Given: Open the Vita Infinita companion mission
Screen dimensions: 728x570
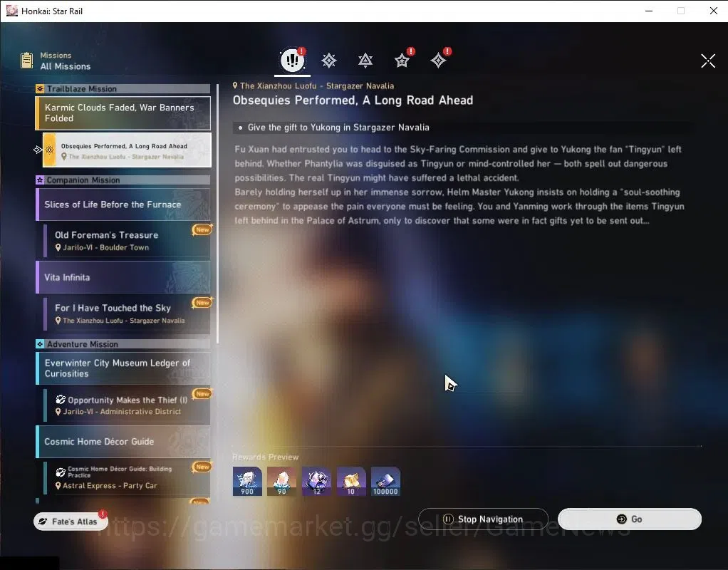Looking at the screenshot, I should coord(123,277).
